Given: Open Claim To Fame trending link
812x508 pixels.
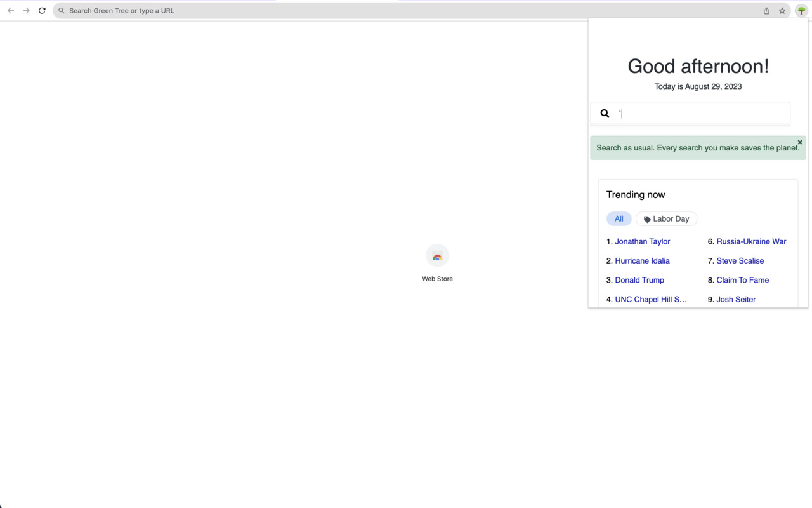Looking at the screenshot, I should coord(742,280).
